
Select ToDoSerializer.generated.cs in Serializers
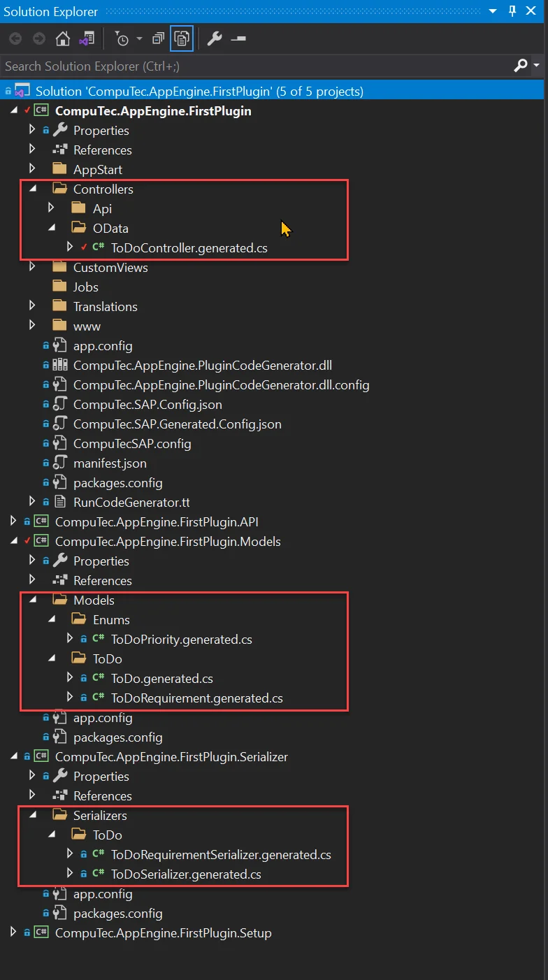pyautogui.click(x=186, y=874)
